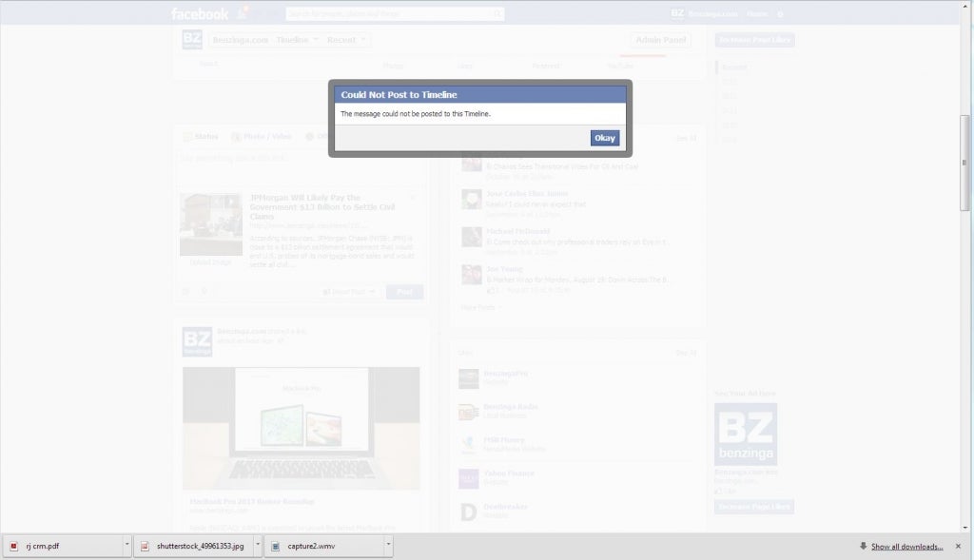Click the MSN Money page icon
974x560 pixels.
(x=468, y=445)
